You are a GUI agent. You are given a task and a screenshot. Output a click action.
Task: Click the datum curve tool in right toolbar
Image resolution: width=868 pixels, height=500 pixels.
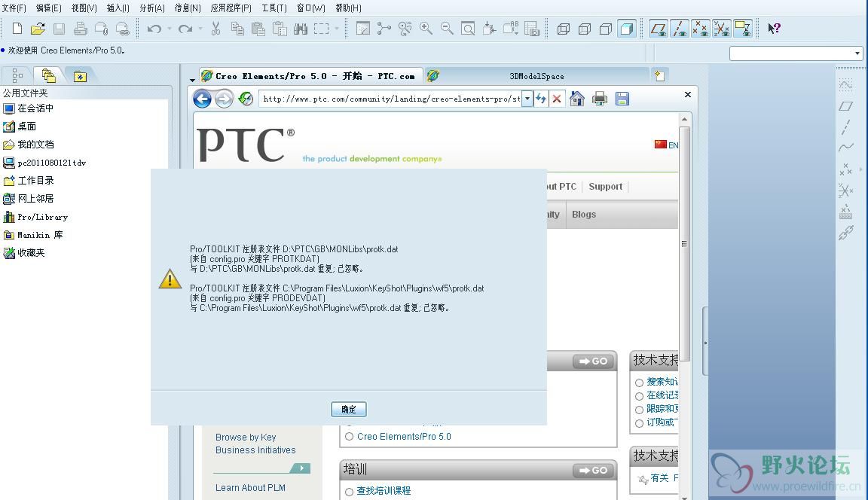click(846, 148)
